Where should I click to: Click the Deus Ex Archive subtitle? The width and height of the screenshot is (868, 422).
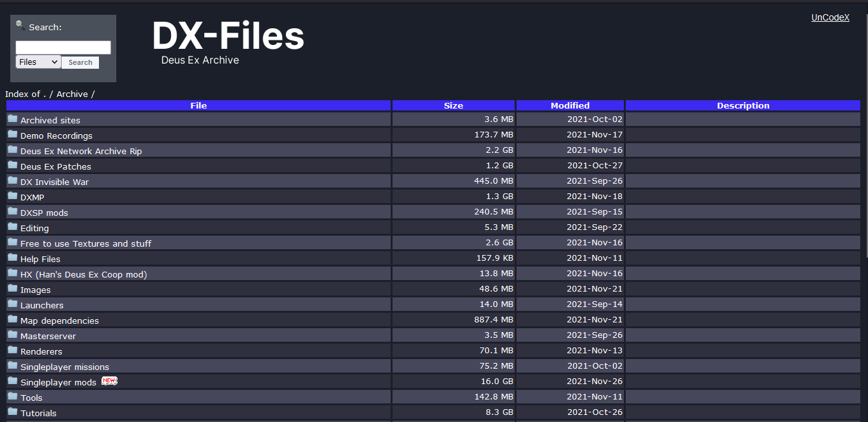(200, 60)
